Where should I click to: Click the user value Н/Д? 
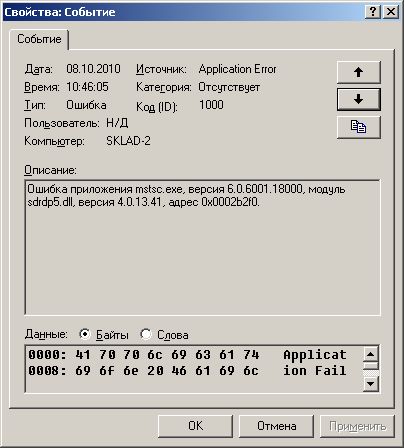[x=117, y=123]
